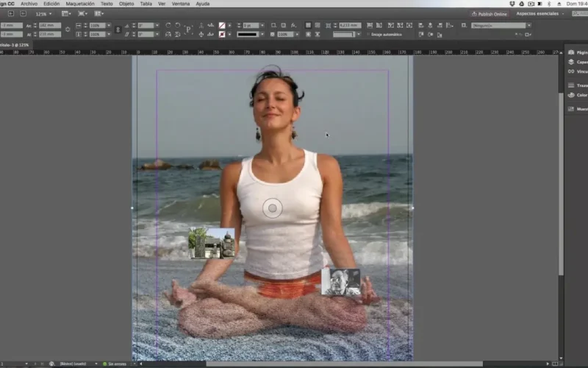Image resolution: width=588 pixels, height=368 pixels.
Task: Open the view options dropdown
Action: (66, 13)
